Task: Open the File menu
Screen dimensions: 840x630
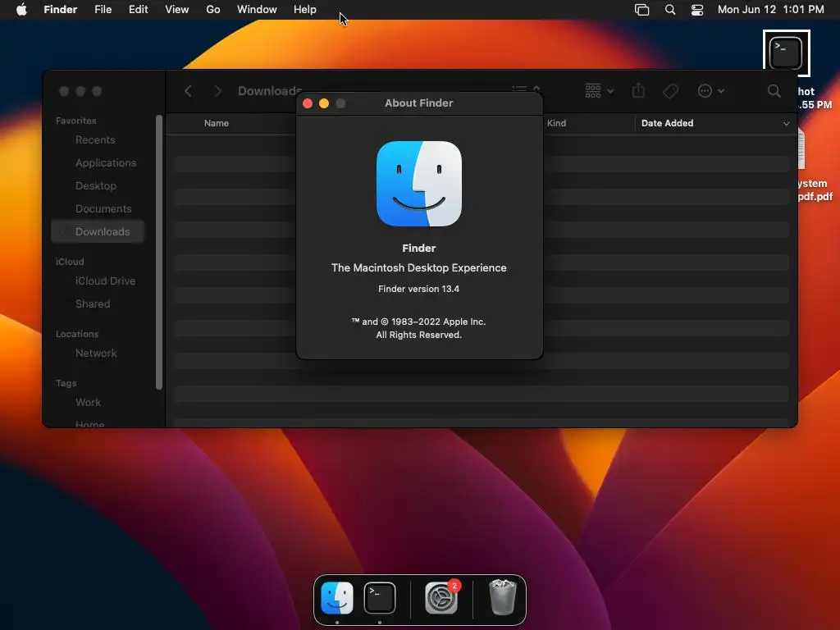Action: point(103,10)
